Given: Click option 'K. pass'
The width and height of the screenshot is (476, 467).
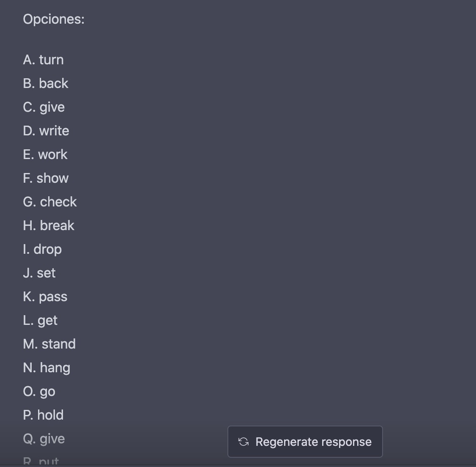Looking at the screenshot, I should point(45,297).
